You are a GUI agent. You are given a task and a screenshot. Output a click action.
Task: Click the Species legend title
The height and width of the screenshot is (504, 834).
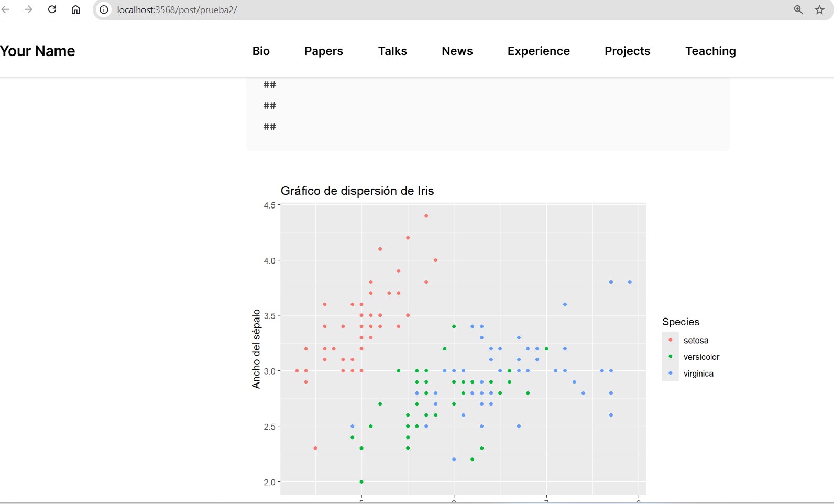(681, 322)
